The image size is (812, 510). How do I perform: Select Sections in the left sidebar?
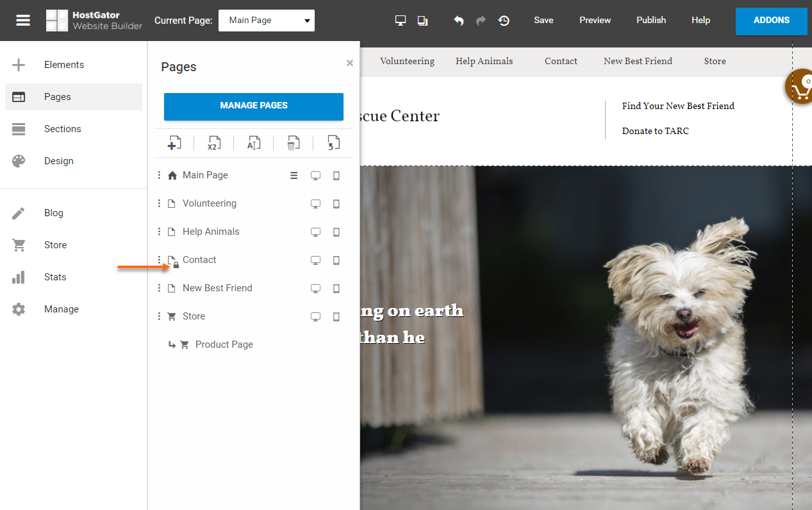tap(62, 129)
